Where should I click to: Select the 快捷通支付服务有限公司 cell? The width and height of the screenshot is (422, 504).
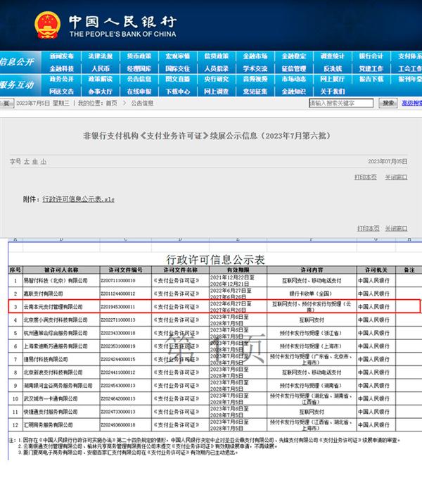tap(61, 412)
